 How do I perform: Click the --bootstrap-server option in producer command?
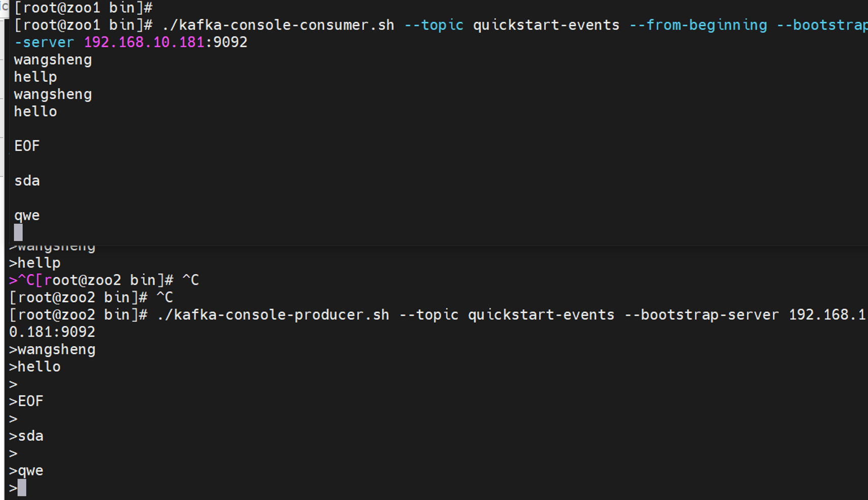[702, 314]
